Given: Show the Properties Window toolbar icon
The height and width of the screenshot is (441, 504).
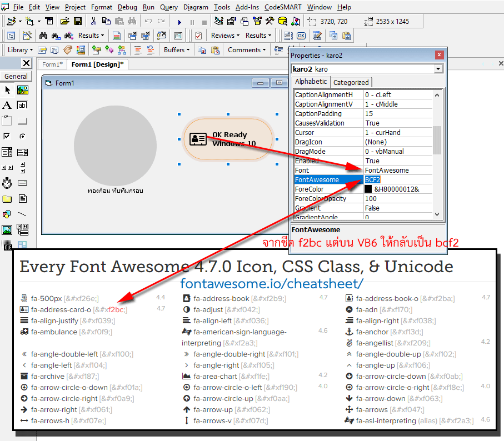Looking at the screenshot, I should click(x=231, y=21).
